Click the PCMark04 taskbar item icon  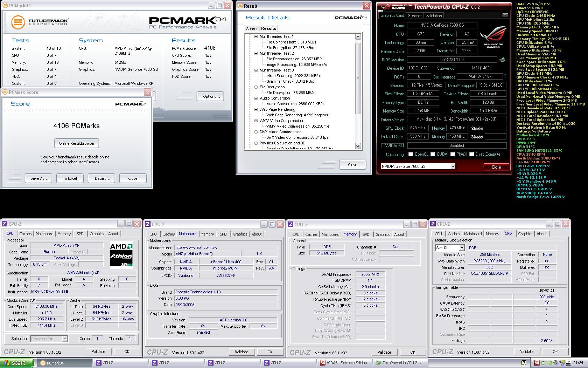[43, 363]
